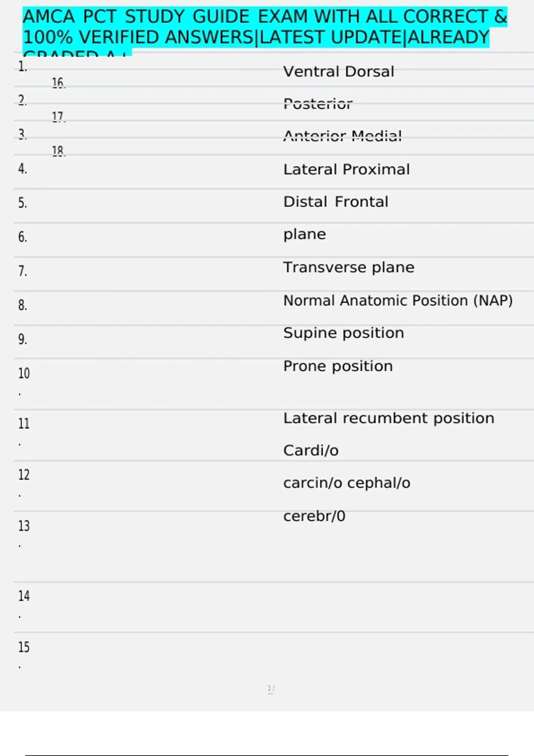The width and height of the screenshot is (534, 756).
Task: Select row number 8 label
Action: [23, 306]
